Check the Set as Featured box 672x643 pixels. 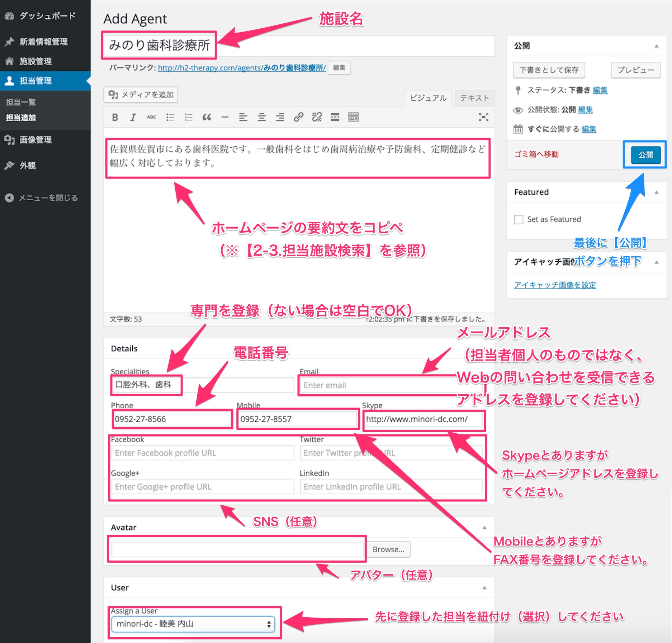click(x=519, y=219)
